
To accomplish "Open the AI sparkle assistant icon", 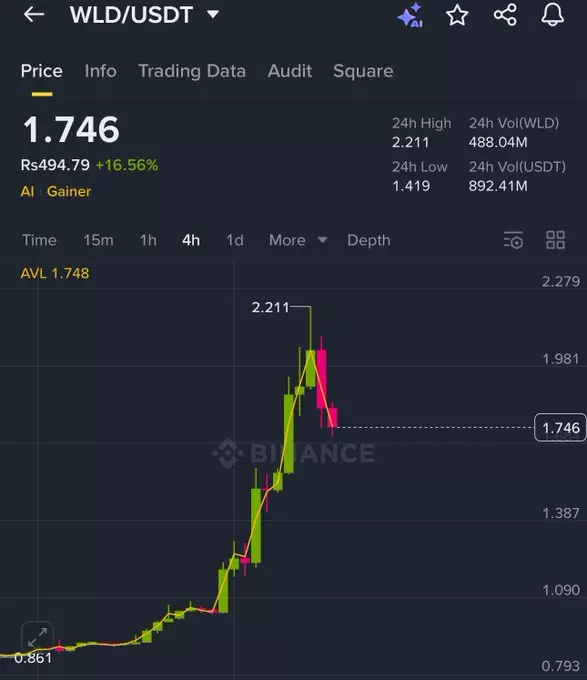I will tap(410, 15).
